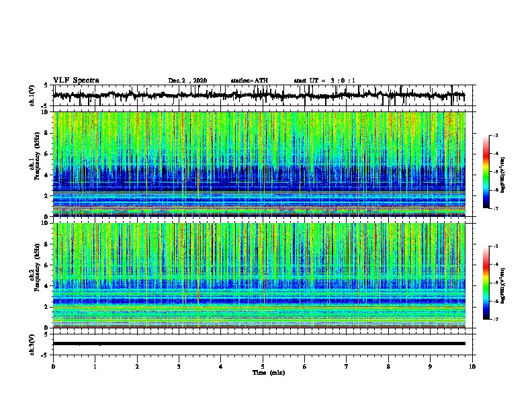
Task: Click the ch.1 "Frequency (kHz)" axis label
Action: tap(36, 156)
